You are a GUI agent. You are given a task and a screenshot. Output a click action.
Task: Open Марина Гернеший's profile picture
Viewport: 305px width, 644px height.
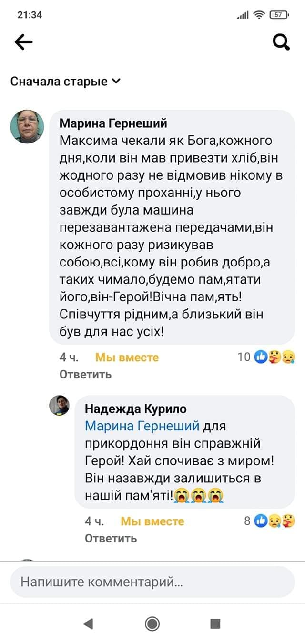27,127
